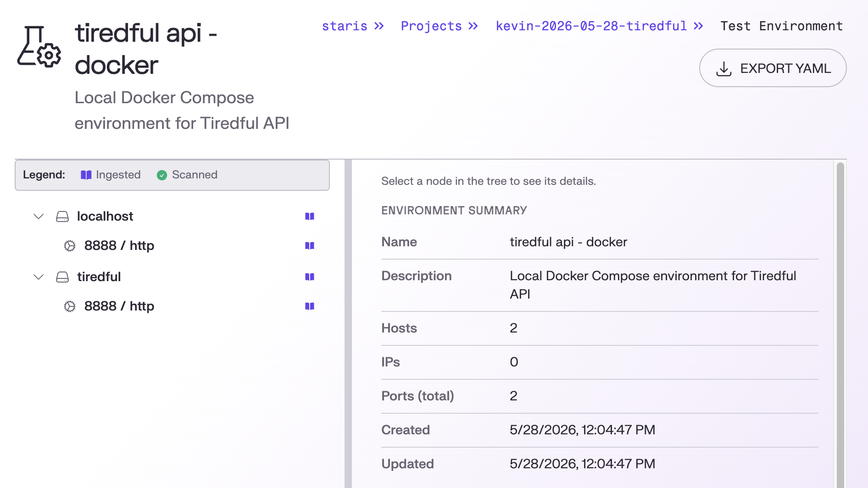Click the test environment flask-gear icon
Screen dimensions: 868x488
[x=39, y=47]
